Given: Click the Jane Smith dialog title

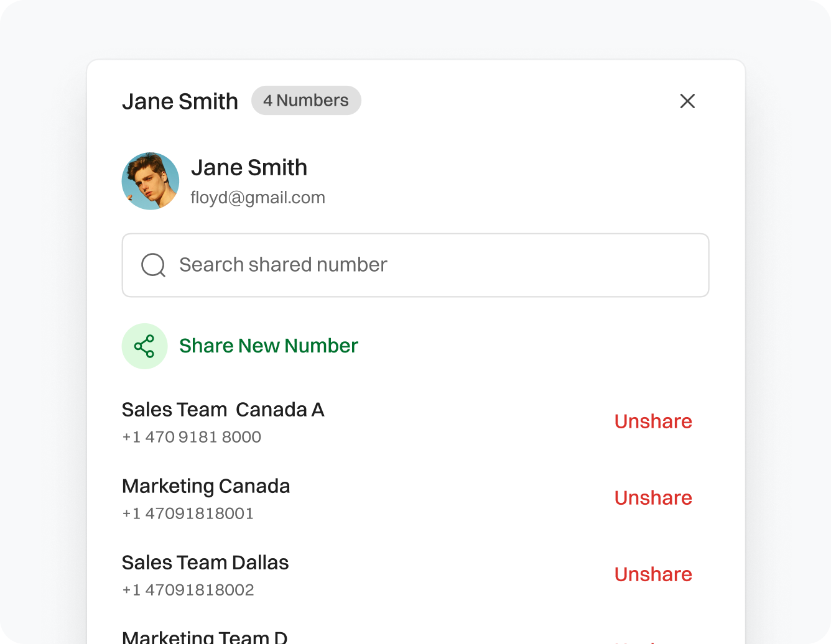Looking at the screenshot, I should [x=180, y=101].
